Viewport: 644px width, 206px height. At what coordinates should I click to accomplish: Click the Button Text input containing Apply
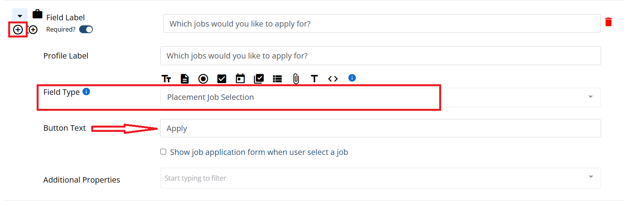(380, 128)
